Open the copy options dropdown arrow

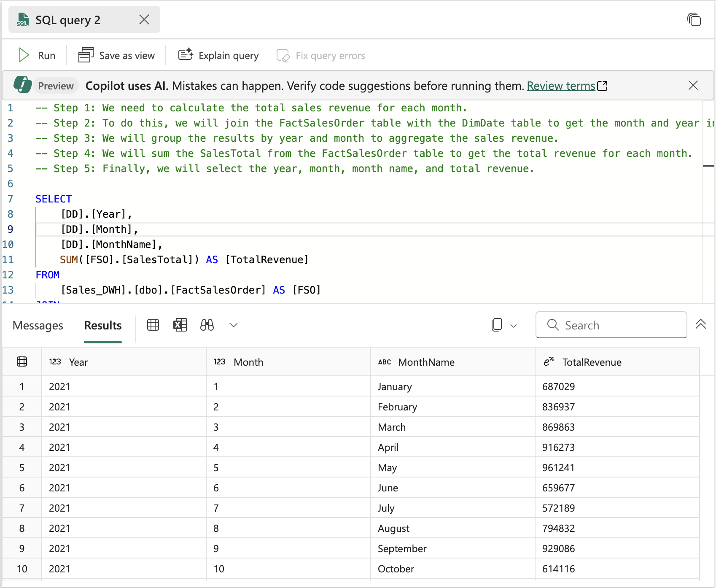[514, 326]
